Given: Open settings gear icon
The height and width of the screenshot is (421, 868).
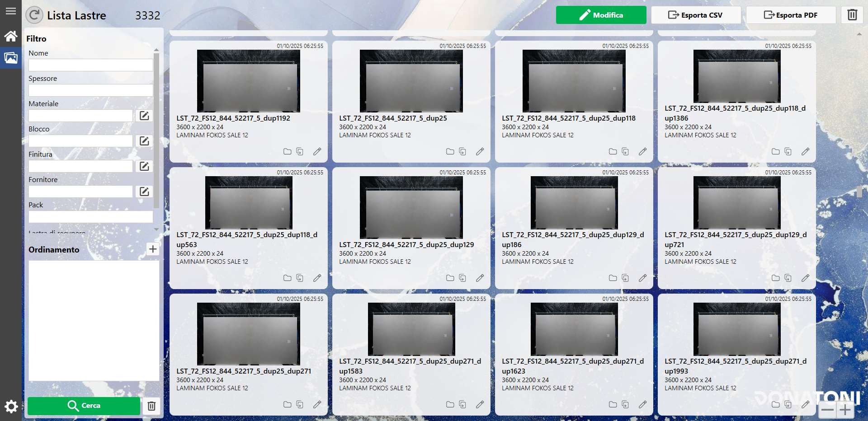Looking at the screenshot, I should [11, 407].
